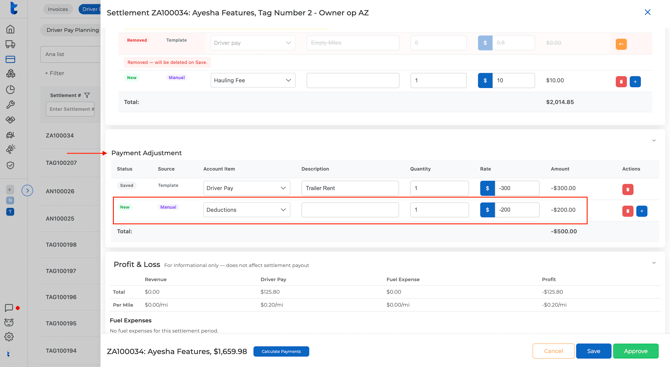Toggle dollar rate type on Deductions row
This screenshot has width=670, height=367.
point(487,210)
